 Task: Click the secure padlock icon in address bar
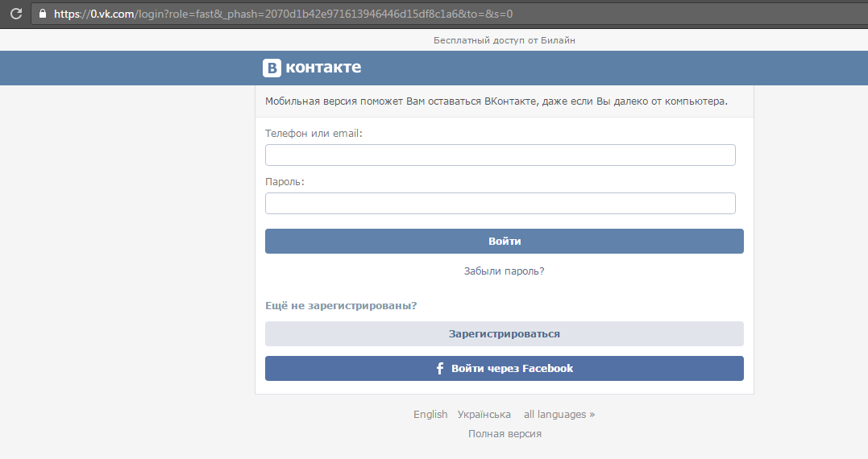pyautogui.click(x=43, y=14)
